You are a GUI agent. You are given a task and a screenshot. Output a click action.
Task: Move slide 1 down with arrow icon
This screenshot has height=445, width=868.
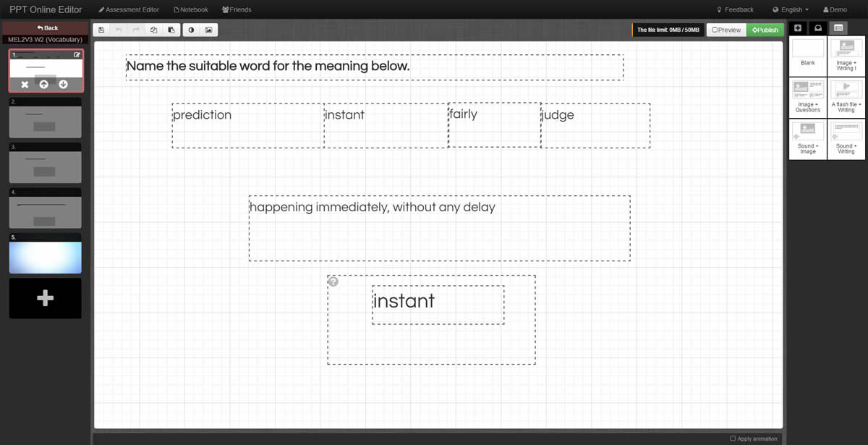pyautogui.click(x=63, y=85)
